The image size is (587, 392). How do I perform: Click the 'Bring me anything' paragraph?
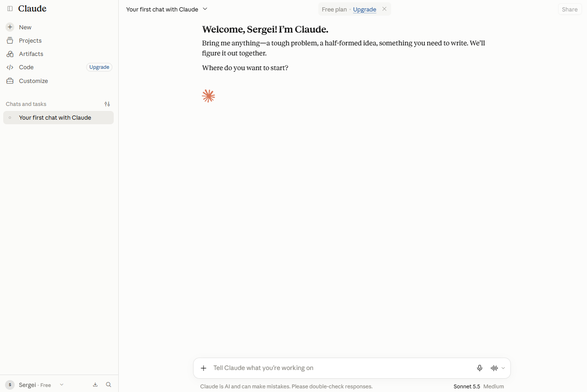coord(343,48)
